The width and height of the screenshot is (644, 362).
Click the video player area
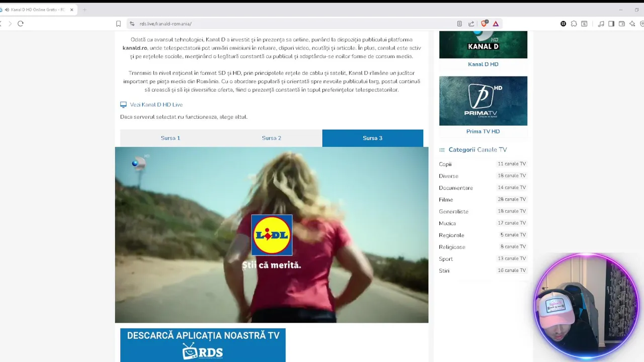[272, 235]
